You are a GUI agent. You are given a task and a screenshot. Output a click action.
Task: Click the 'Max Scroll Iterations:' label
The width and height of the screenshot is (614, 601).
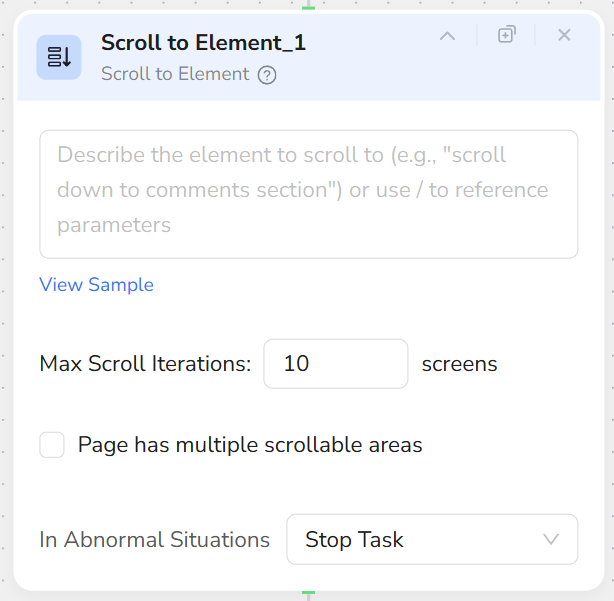(145, 364)
